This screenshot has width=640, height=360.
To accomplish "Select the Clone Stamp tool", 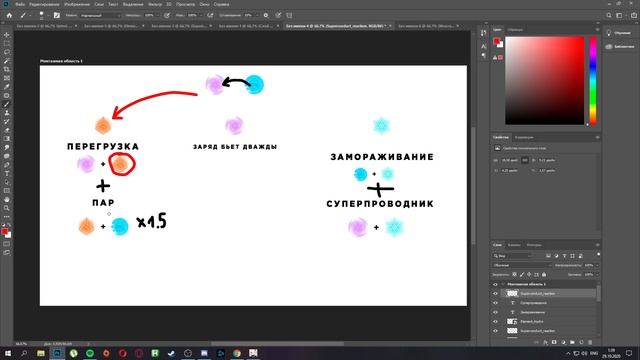I will pos(7,113).
